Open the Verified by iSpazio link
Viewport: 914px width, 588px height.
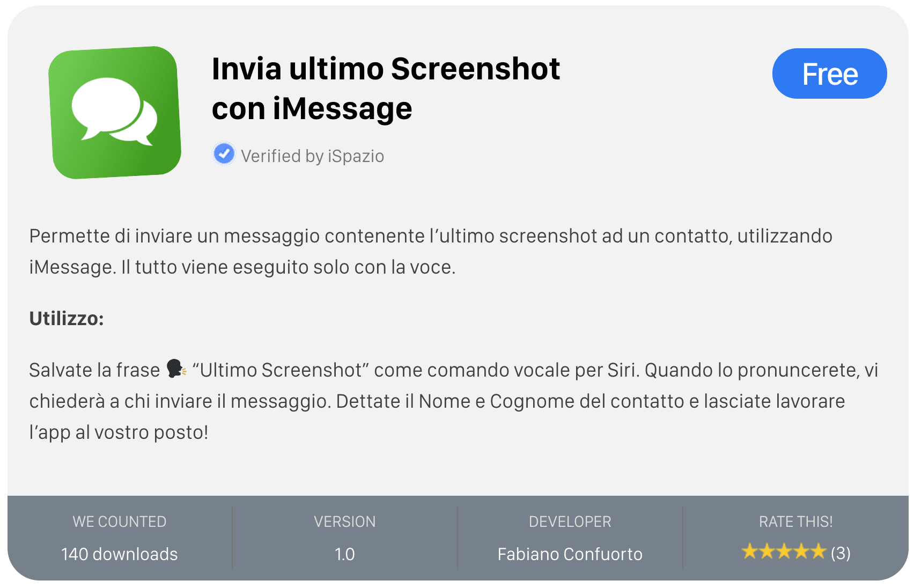coord(312,156)
